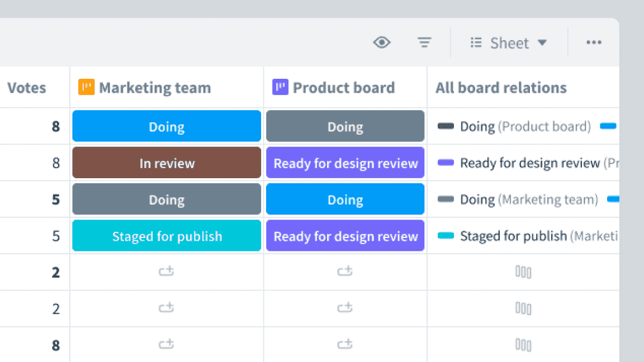Add card icon in Marketing team fifth row
Image resolution: width=644 pixels, height=362 pixels.
pos(167,272)
